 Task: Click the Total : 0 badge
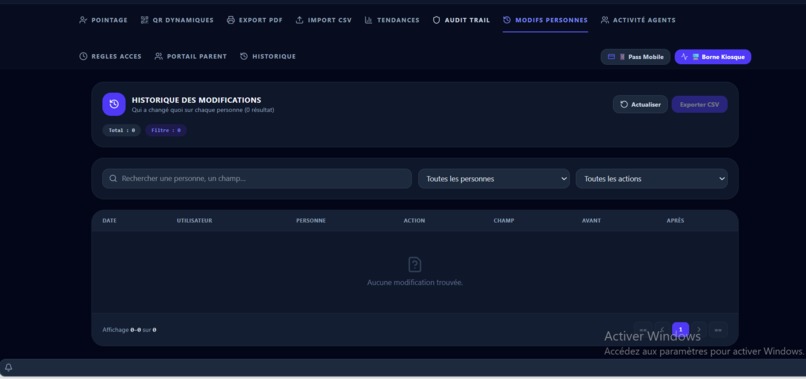pos(121,131)
